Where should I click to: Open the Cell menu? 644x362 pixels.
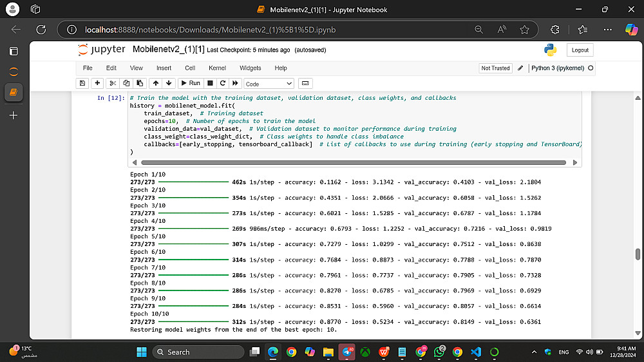coord(190,68)
